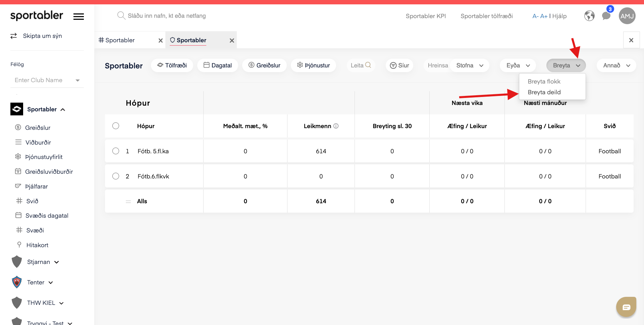
Task: Choose Breyta deild from the menu
Action: pos(544,92)
